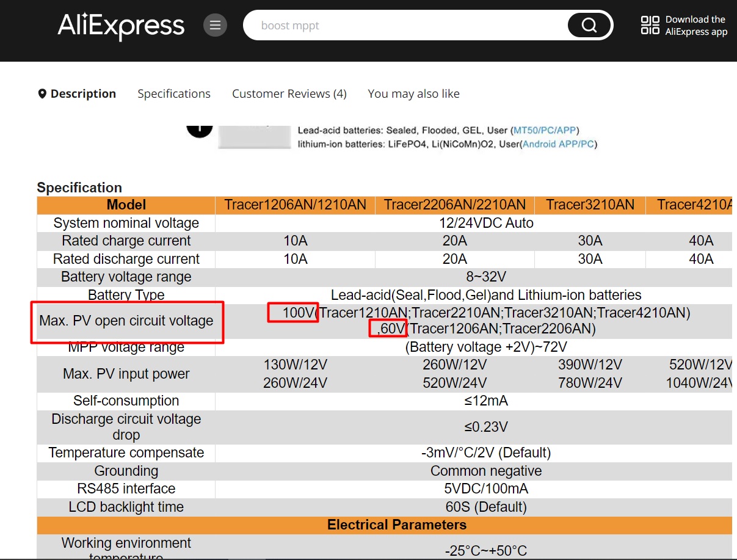Click the Max. PV open circuit voltage label
737x560 pixels.
[126, 321]
